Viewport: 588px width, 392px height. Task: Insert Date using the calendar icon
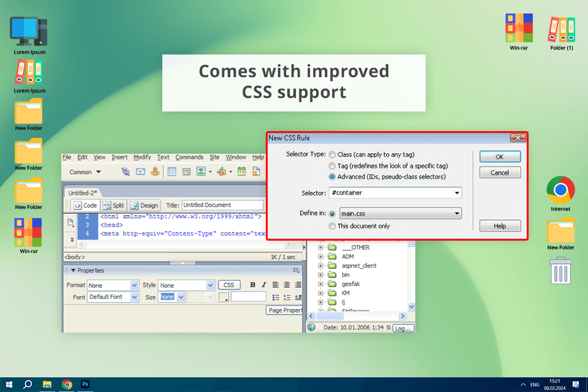tap(241, 171)
